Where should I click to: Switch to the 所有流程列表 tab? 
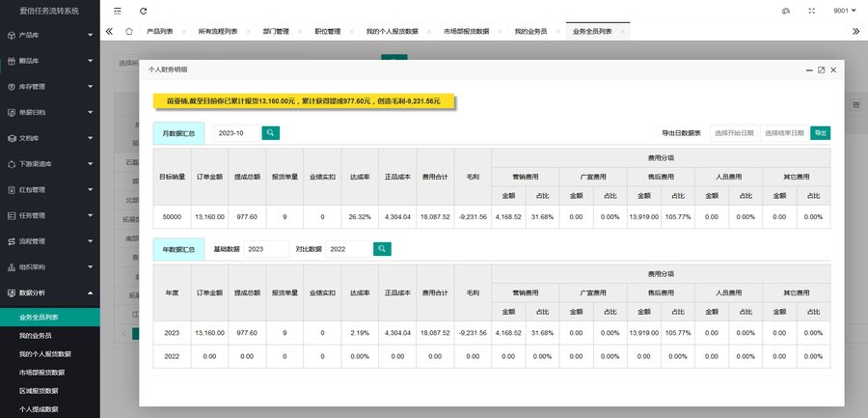[218, 32]
